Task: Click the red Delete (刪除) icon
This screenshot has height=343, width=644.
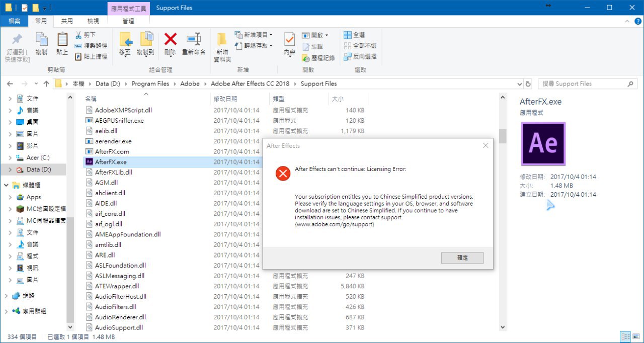Action: (171, 39)
